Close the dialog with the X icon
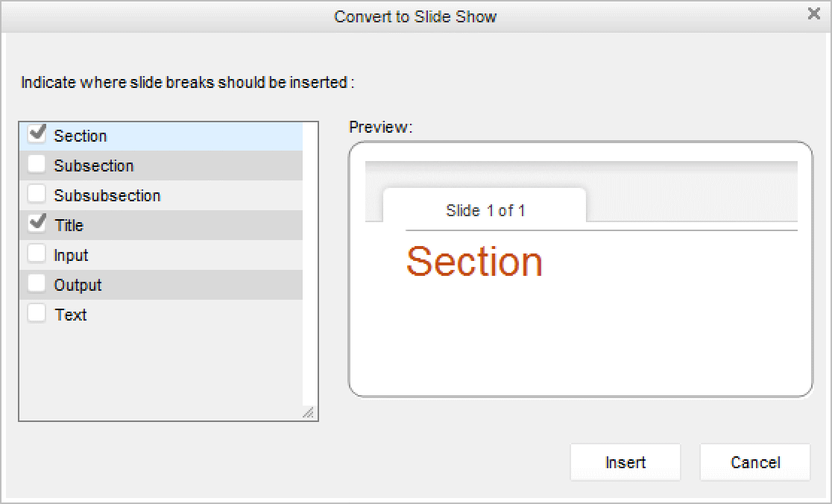Screen dimensions: 832x504 pos(814,13)
